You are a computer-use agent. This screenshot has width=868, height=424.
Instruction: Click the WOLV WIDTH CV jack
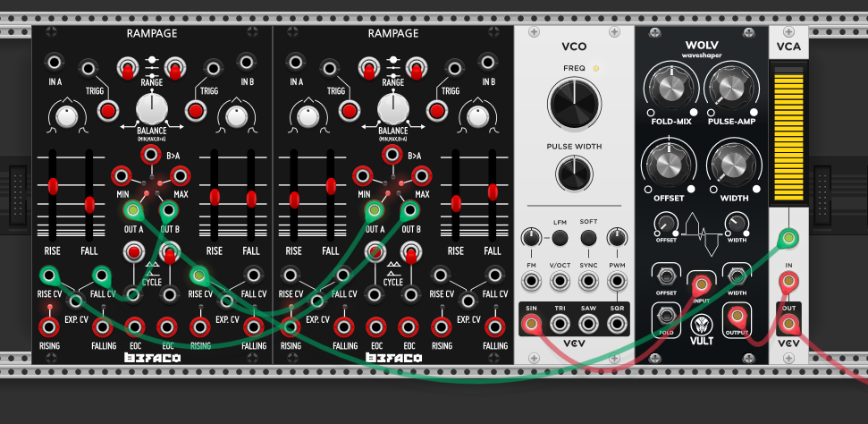pos(737,276)
